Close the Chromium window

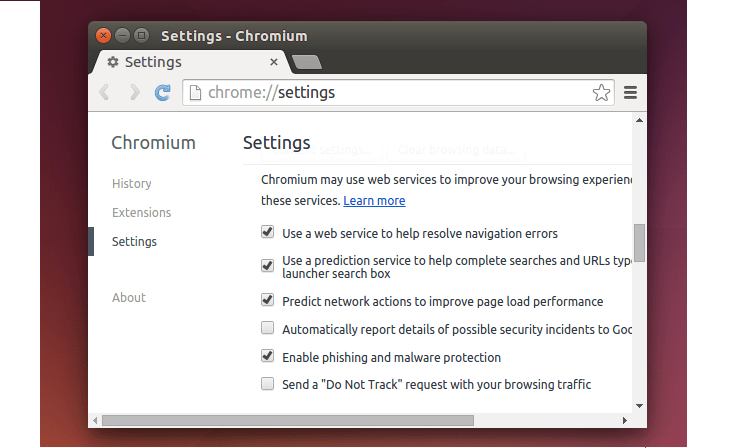pyautogui.click(x=103, y=35)
